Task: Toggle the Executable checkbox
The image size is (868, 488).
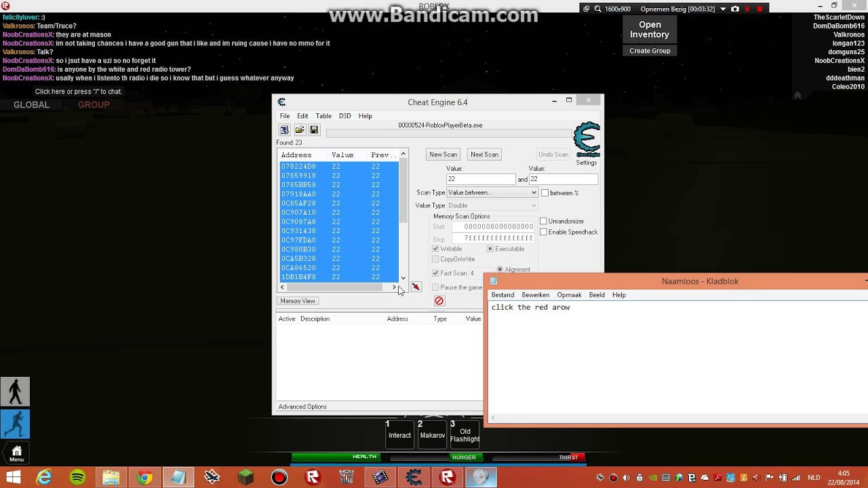Action: [490, 249]
